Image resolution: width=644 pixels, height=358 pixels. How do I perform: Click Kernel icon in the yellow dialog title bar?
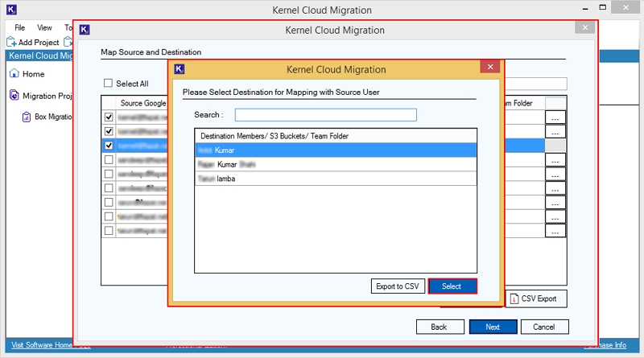180,69
